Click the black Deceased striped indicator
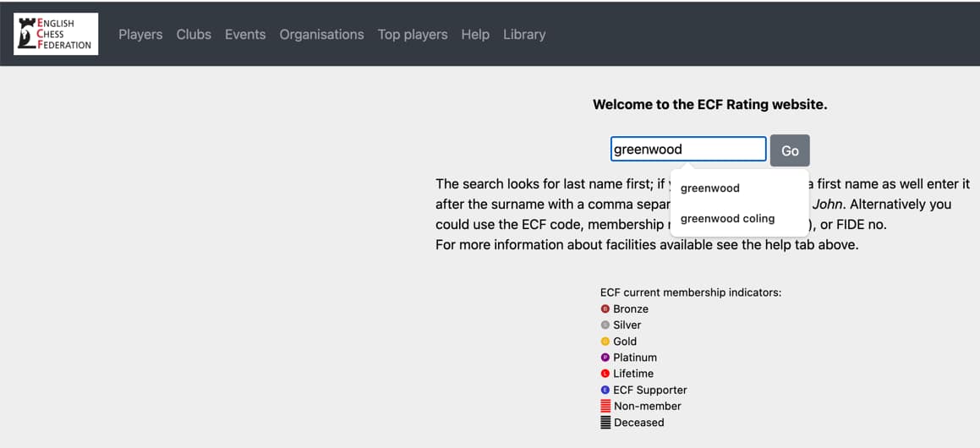The width and height of the screenshot is (980, 448). [x=605, y=423]
